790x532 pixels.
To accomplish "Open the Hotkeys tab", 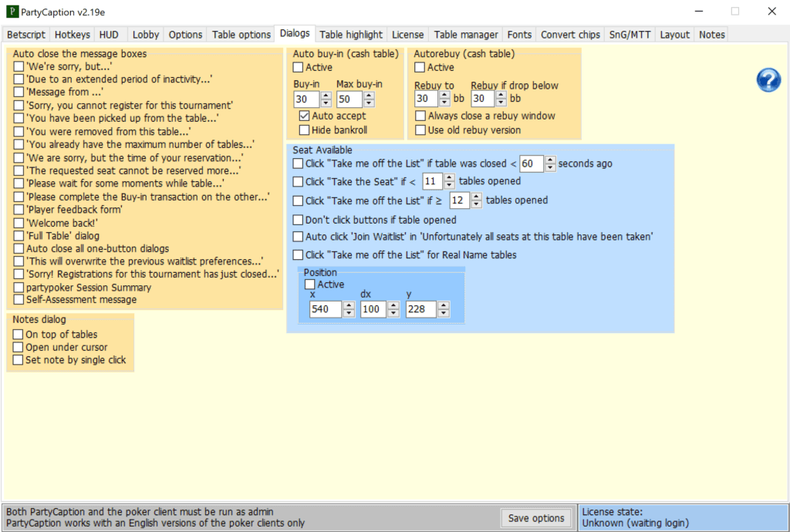I will pos(72,35).
